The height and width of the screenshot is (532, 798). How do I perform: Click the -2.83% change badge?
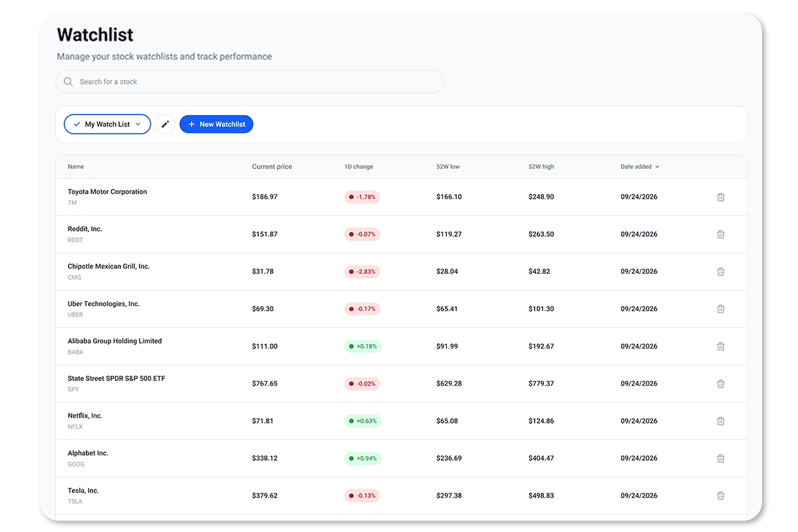pos(362,271)
